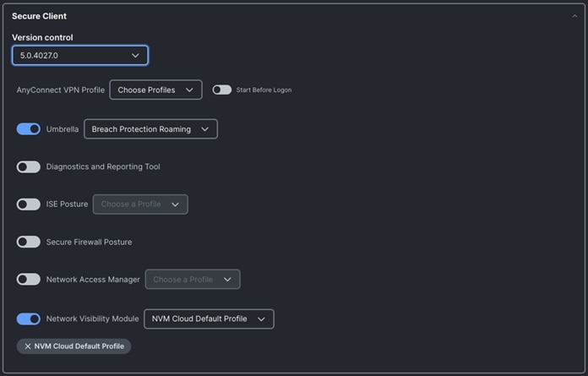This screenshot has height=376, width=588.
Task: Click the Secure Firewall Posture label
Action: pyautogui.click(x=89, y=242)
